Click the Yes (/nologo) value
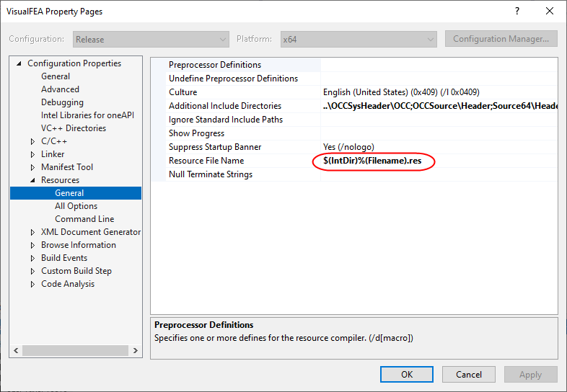Image resolution: width=567 pixels, height=392 pixels. [x=348, y=147]
